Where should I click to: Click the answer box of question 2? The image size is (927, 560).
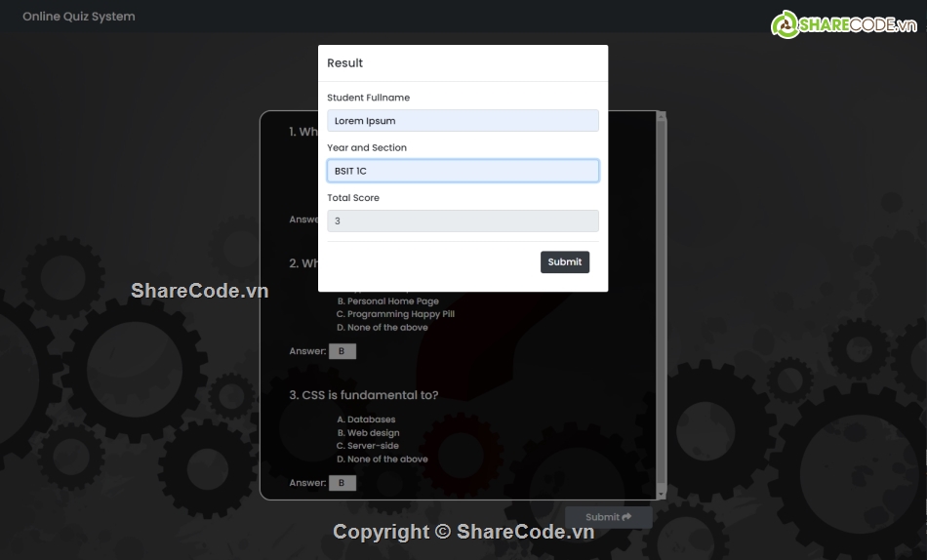pyautogui.click(x=343, y=351)
